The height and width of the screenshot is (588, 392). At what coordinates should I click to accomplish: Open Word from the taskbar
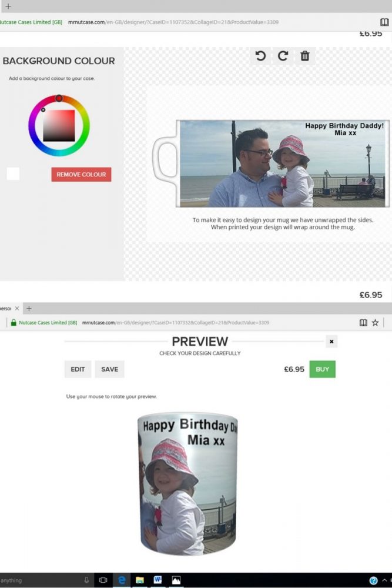coord(158,580)
